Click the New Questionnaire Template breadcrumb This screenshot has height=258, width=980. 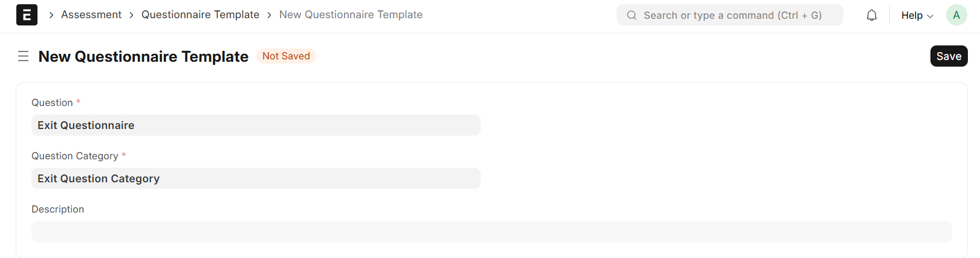click(351, 15)
